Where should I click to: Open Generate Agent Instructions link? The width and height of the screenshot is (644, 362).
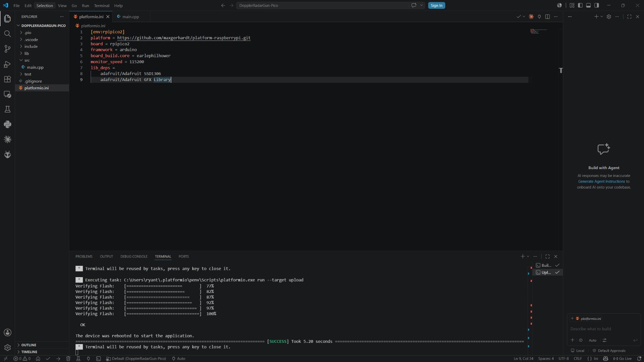coord(601,182)
